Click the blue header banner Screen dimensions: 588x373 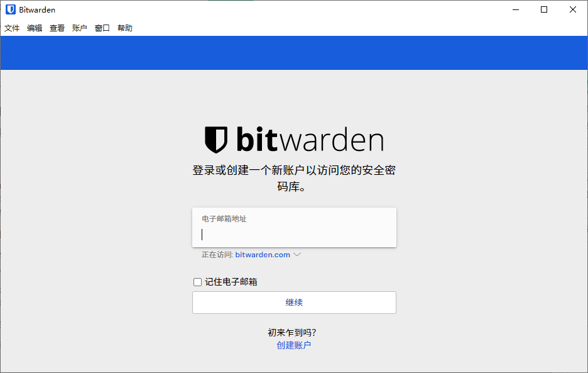[x=294, y=53]
